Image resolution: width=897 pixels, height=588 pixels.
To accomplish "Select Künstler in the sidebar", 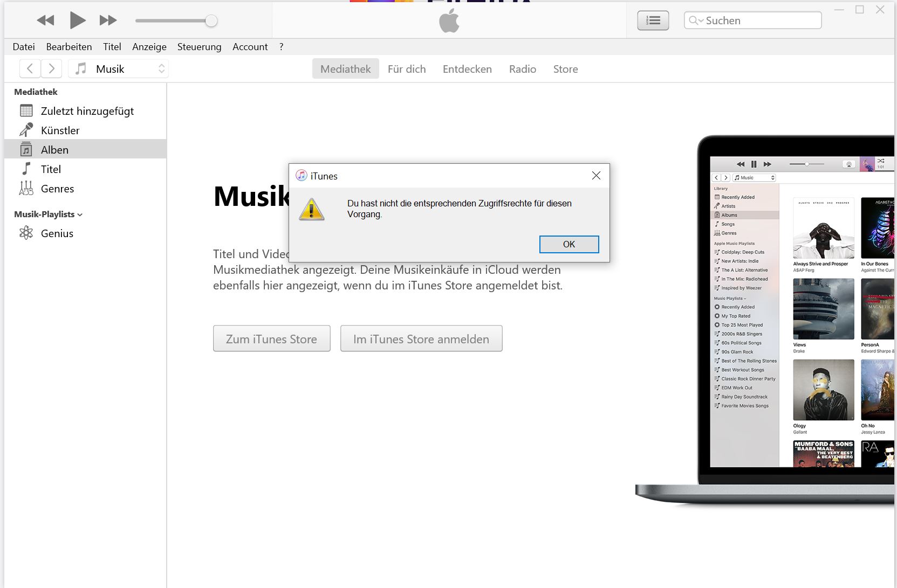I will (60, 130).
